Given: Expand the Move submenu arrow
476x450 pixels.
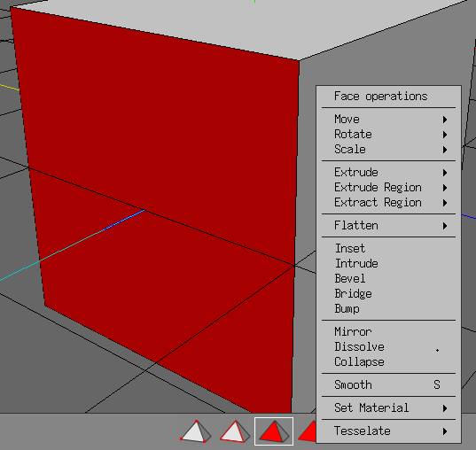Looking at the screenshot, I should coord(445,120).
